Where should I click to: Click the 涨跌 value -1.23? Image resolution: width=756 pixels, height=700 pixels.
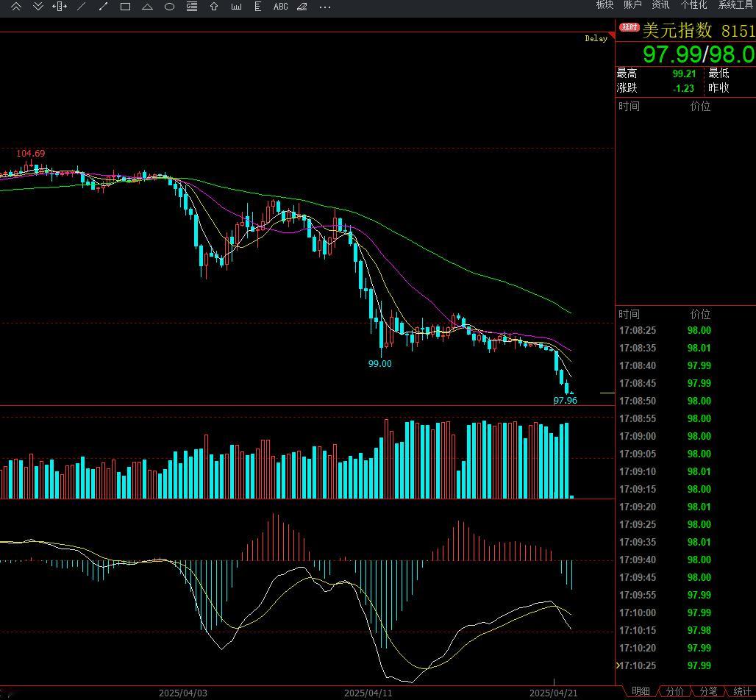point(683,88)
